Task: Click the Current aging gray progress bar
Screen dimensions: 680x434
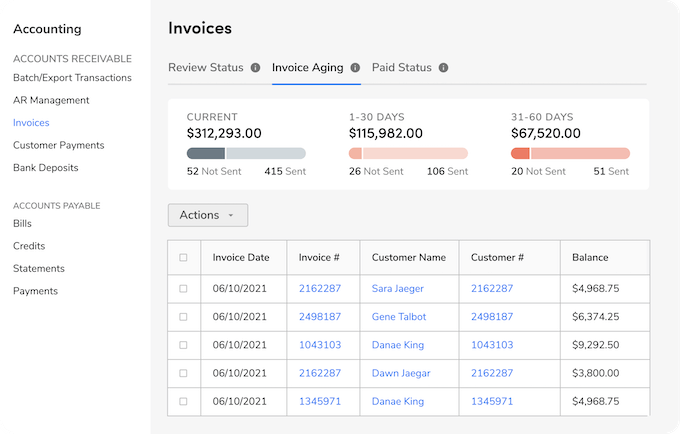Action: [x=246, y=153]
